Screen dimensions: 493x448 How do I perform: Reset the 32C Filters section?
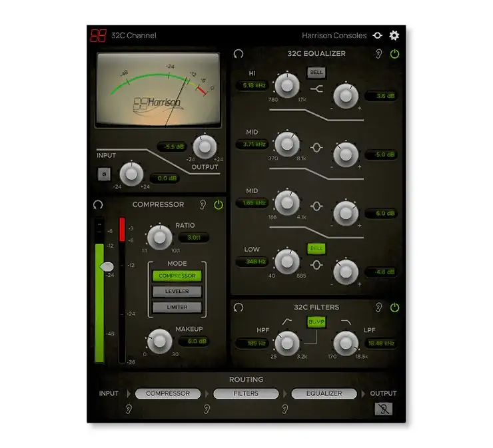coord(239,308)
